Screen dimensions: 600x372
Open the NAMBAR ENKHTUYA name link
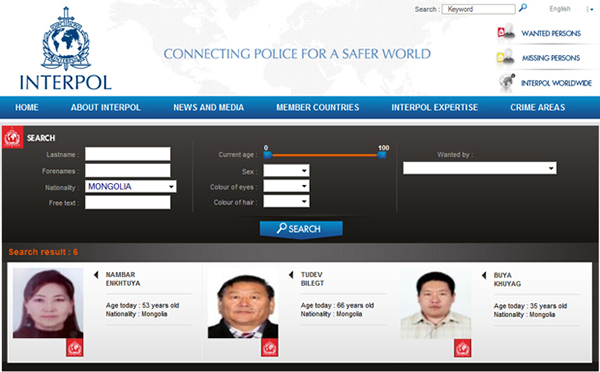click(x=123, y=279)
